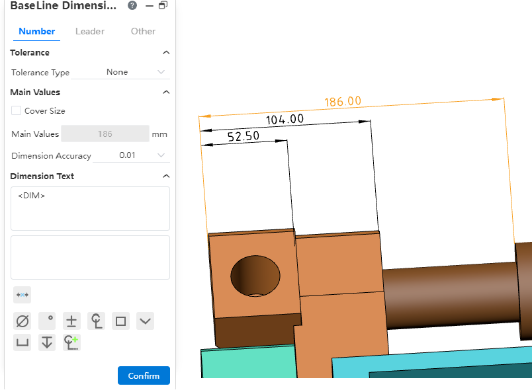The image size is (532, 392).
Task: Open the Tolerance Type dropdown
Action: 120,72
